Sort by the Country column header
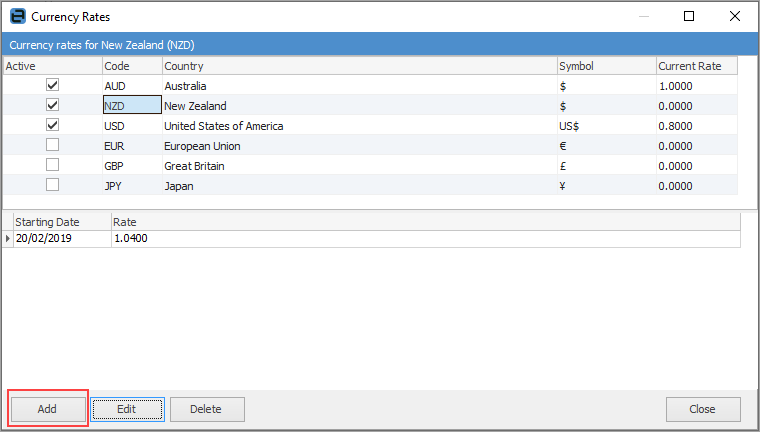The width and height of the screenshot is (760, 432). pyautogui.click(x=359, y=66)
